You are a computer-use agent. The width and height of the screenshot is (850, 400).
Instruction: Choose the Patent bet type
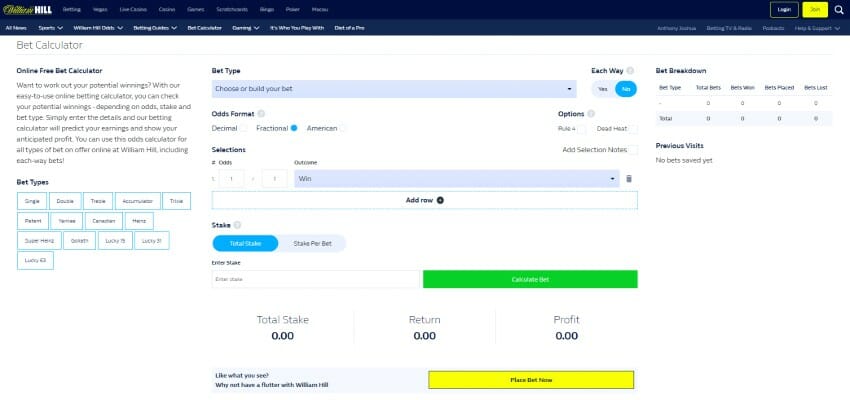coord(33,221)
